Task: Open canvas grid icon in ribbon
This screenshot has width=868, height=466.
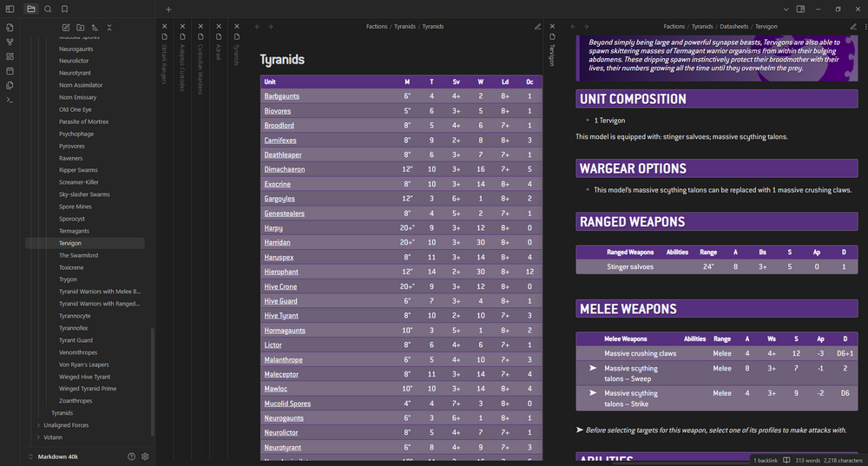Action: pyautogui.click(x=10, y=56)
